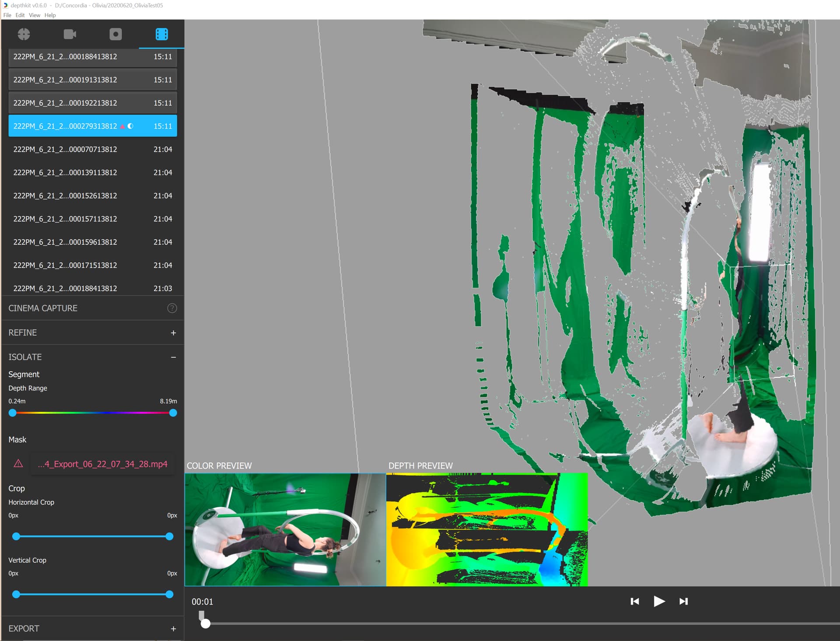Open the File menu
Image resolution: width=840 pixels, height=641 pixels.
[7, 15]
